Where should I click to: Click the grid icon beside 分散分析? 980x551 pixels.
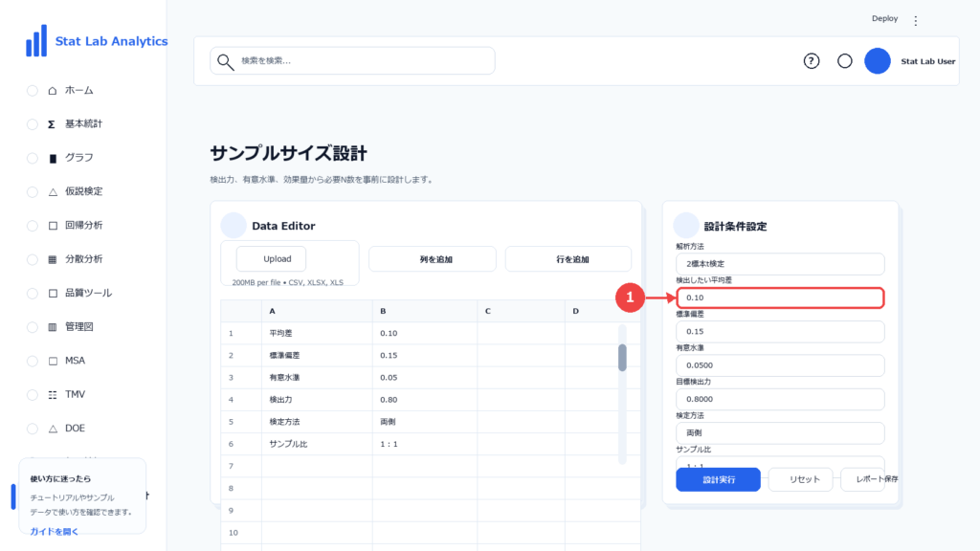[x=53, y=259]
